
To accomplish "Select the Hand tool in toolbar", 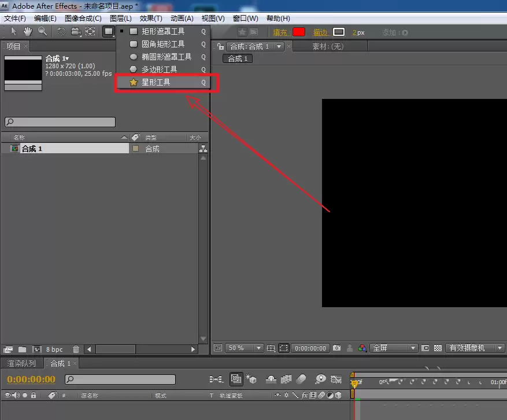I will [x=28, y=31].
